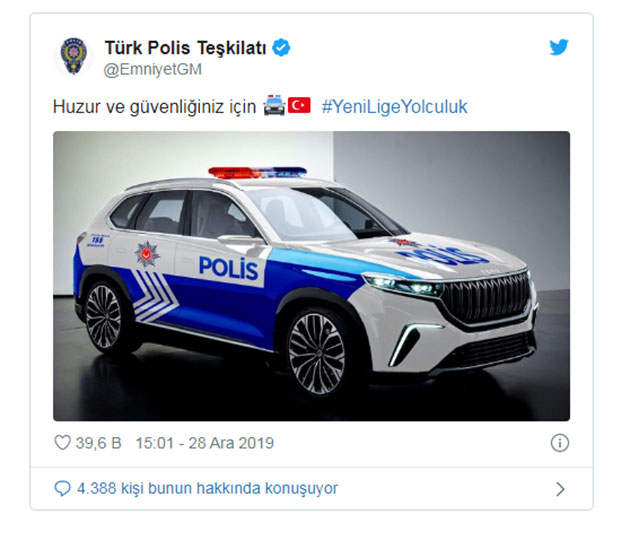Viewport: 630px width, 540px height.
Task: Click the 15:01 - 28 Ara 2019 timestamp
Action: coord(205,443)
